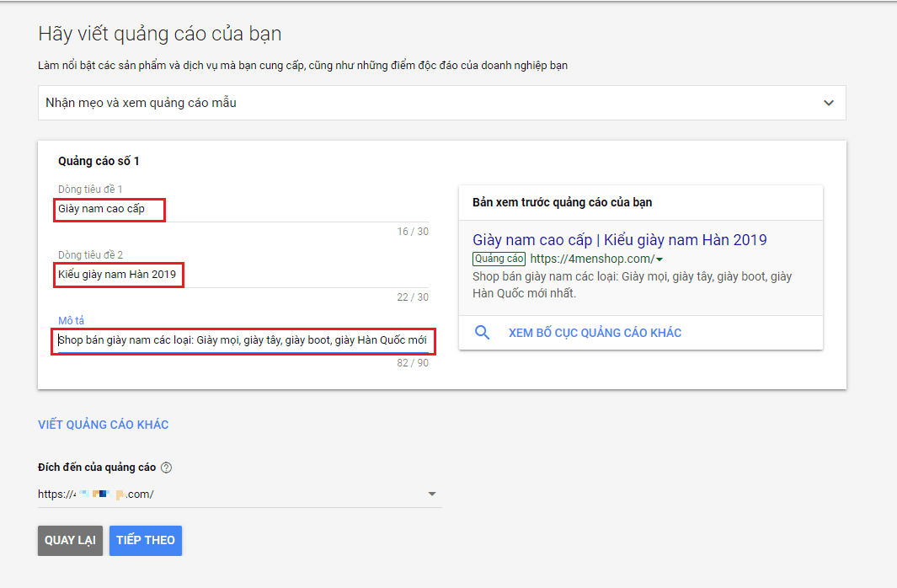Click the Hãy viết quảng cáo của bạn page title
Screen dimensions: 897x588
[159, 34]
